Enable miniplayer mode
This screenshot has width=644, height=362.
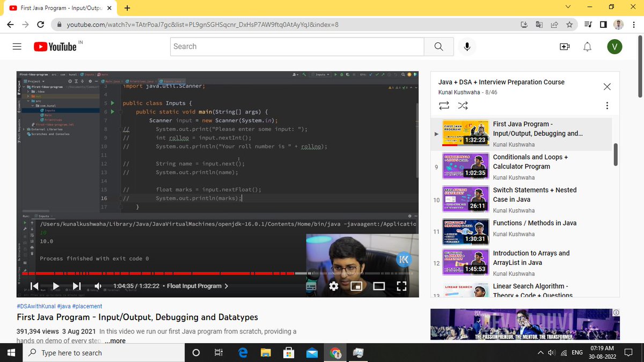coord(356,286)
